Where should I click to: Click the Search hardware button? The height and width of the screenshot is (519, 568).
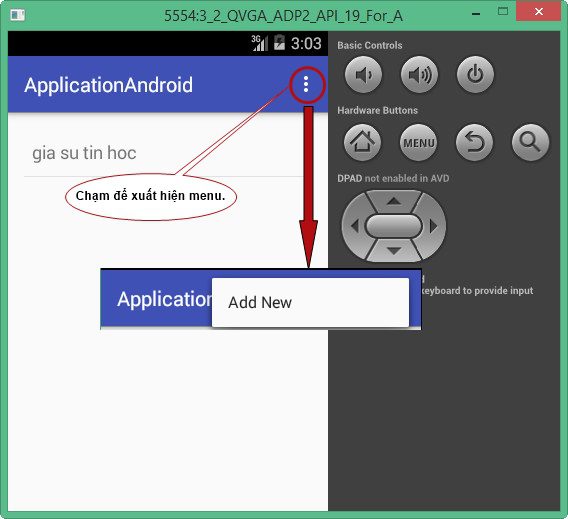tap(531, 142)
